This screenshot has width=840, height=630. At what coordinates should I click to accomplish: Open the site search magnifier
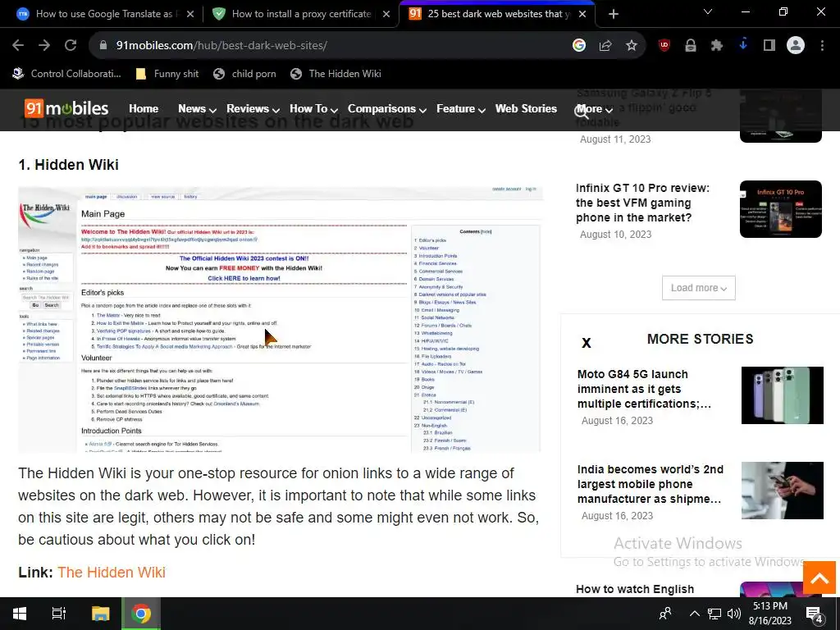pos(581,112)
